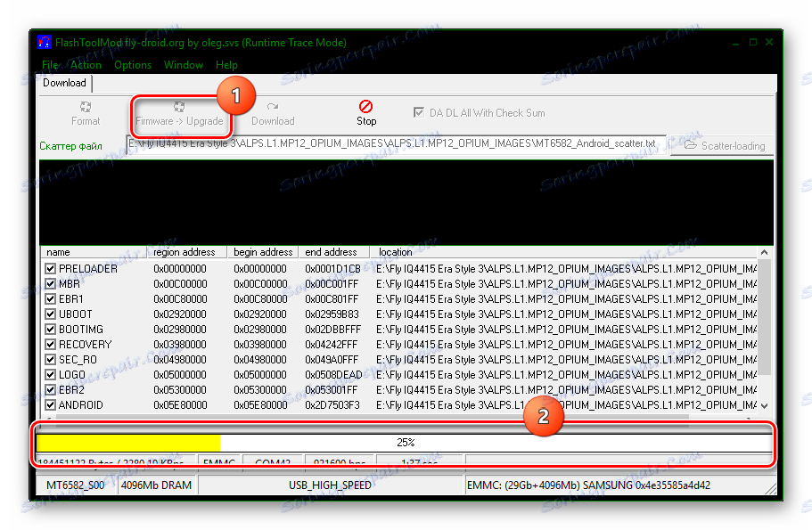Click end address 0x0508DEAD
The height and width of the screenshot is (530, 812).
(333, 375)
